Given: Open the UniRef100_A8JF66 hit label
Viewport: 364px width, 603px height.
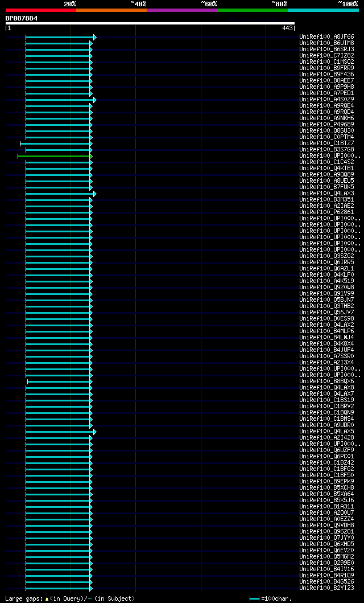Looking at the screenshot, I should click(327, 37).
